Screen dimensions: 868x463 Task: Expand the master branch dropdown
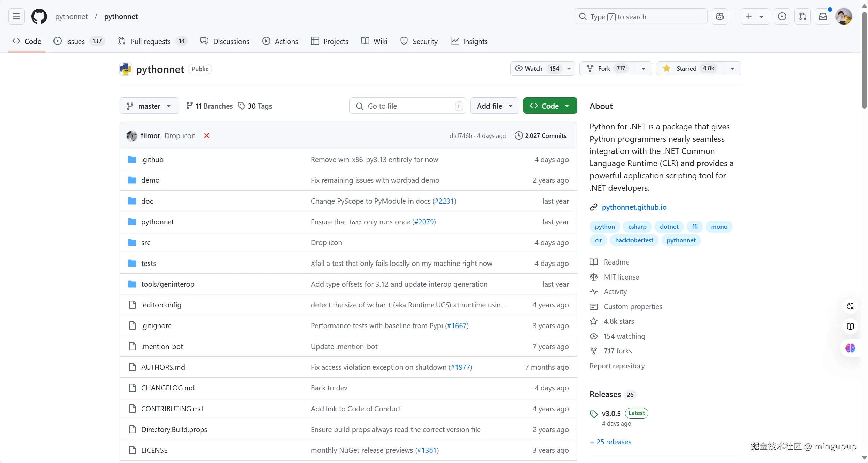pyautogui.click(x=149, y=106)
